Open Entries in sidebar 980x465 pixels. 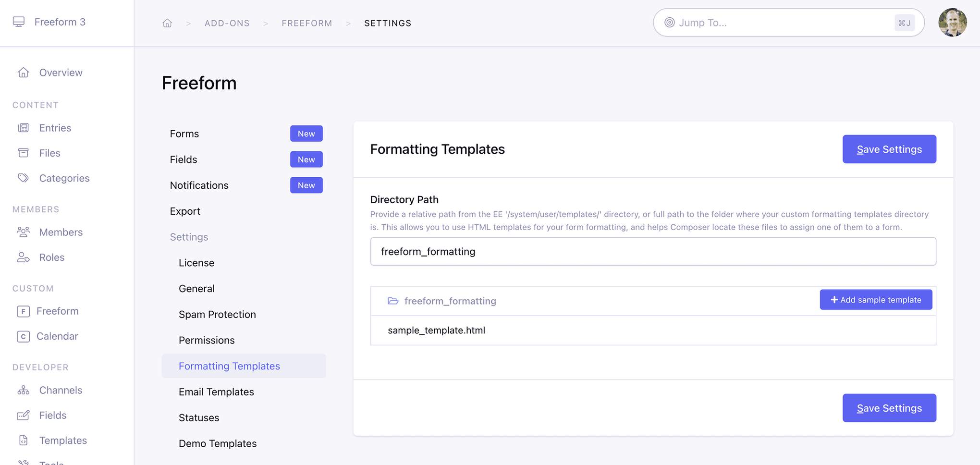(55, 128)
